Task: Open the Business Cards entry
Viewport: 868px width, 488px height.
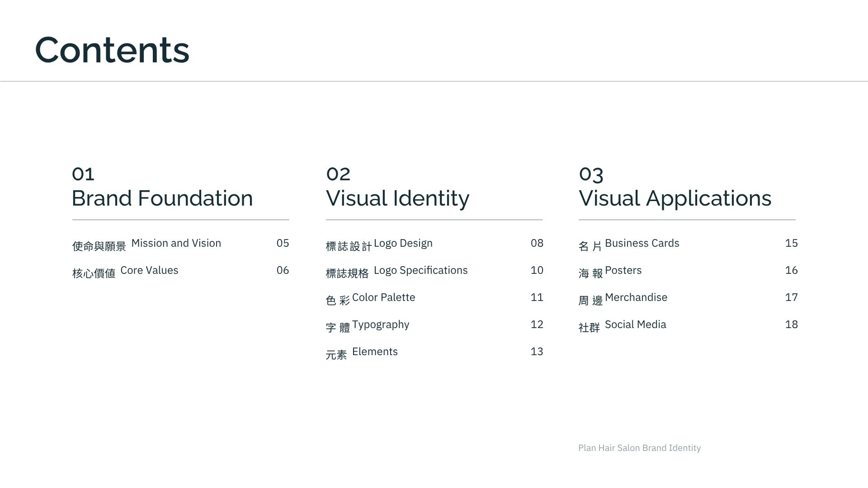Action: click(642, 244)
